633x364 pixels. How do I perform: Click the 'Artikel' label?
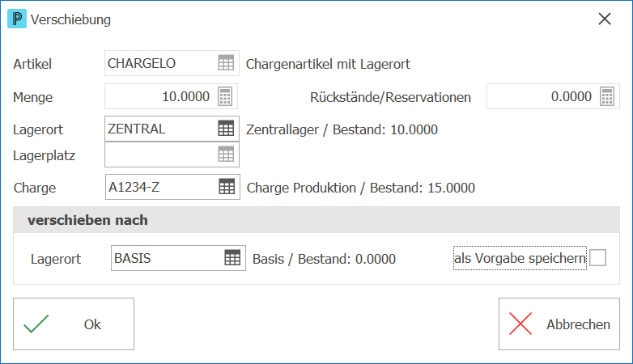pyautogui.click(x=32, y=64)
